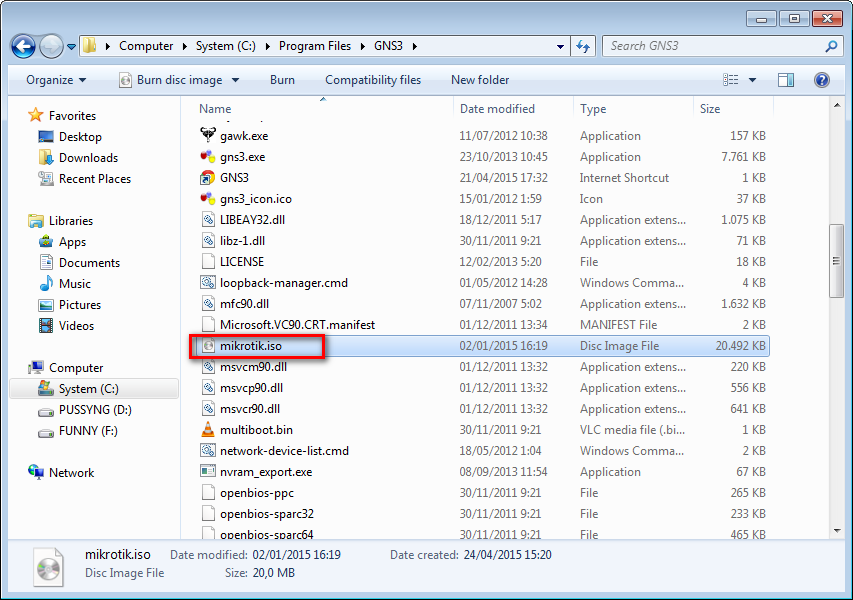Select FUNNY (F:) drive in sidebar
The width and height of the screenshot is (853, 600).
pyautogui.click(x=88, y=431)
